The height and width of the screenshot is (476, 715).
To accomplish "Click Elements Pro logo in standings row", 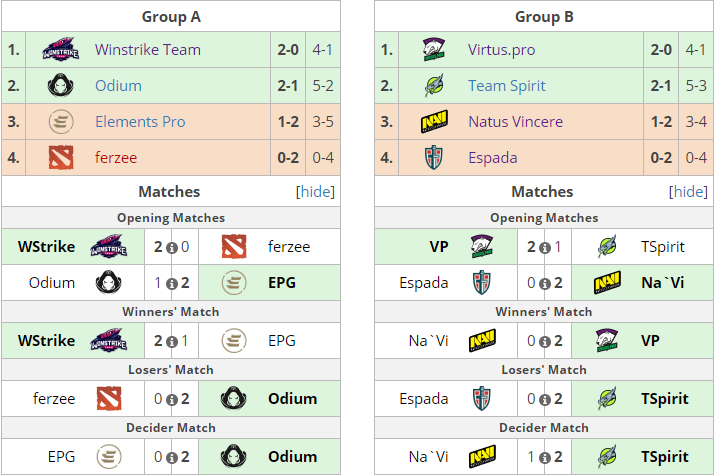I will point(61,122).
